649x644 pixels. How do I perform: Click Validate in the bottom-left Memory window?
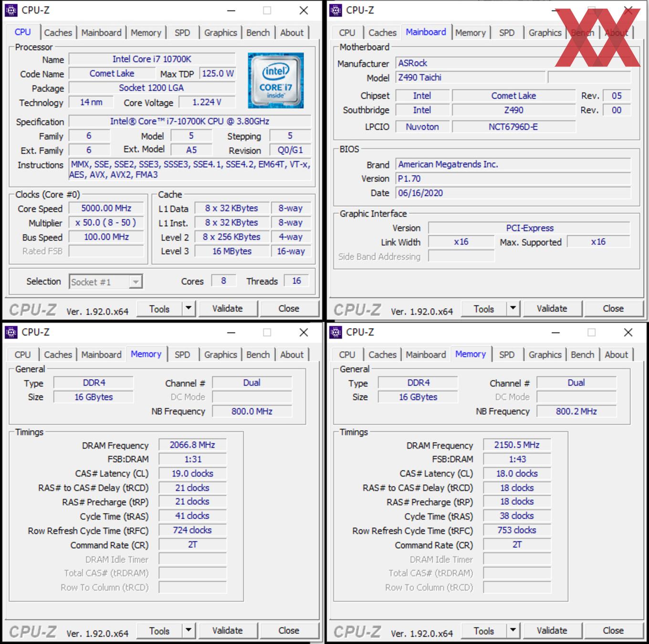pyautogui.click(x=228, y=631)
